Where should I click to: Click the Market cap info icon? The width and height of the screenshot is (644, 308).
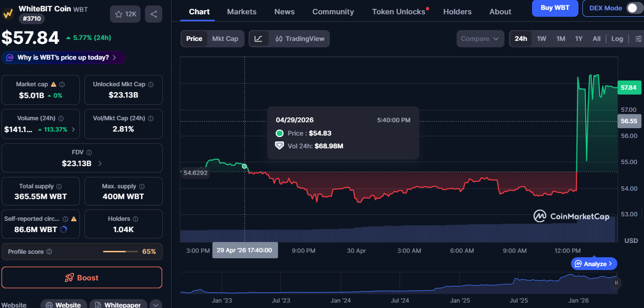pyautogui.click(x=62, y=85)
